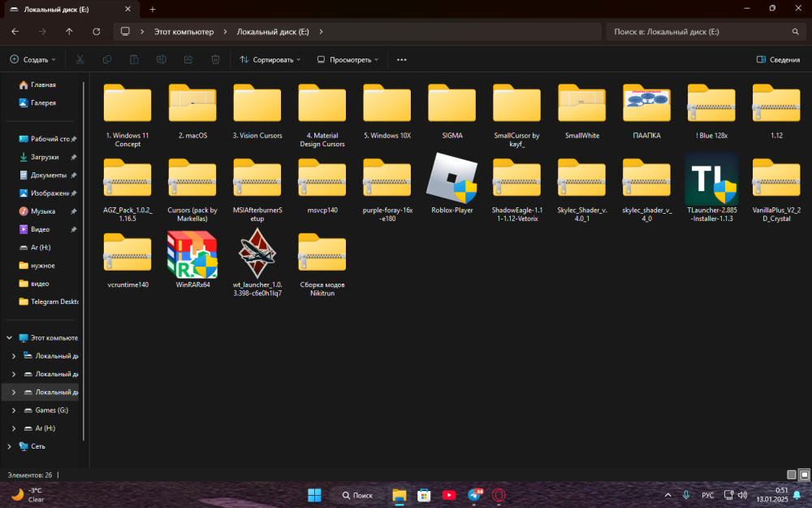Click the taskbar Поиск search box
Viewport: 812px width, 508px height.
(358, 495)
